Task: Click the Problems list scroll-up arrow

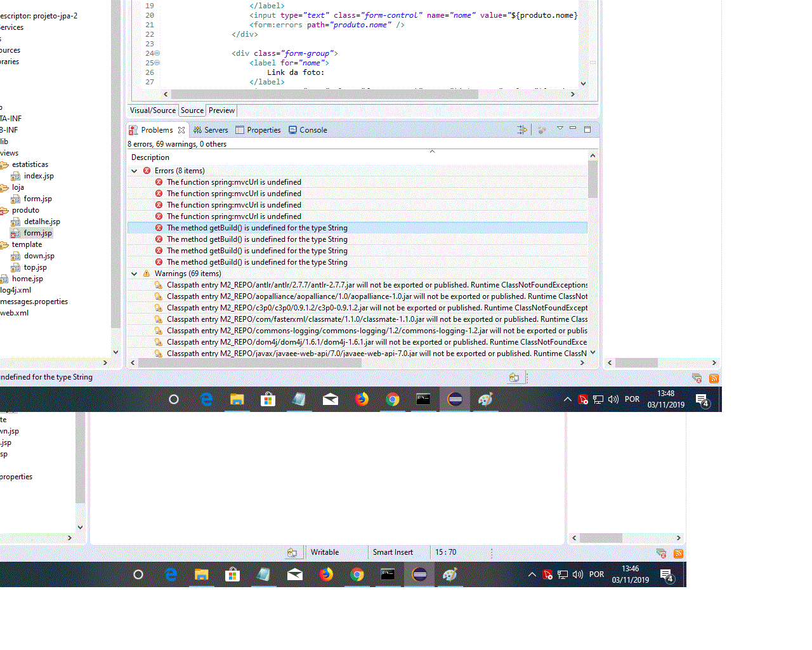Action: click(593, 156)
